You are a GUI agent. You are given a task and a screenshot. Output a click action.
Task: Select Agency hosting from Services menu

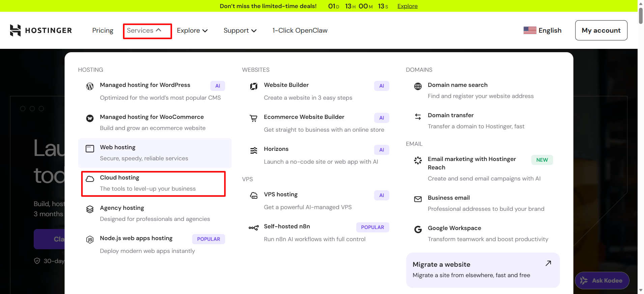tap(155, 214)
